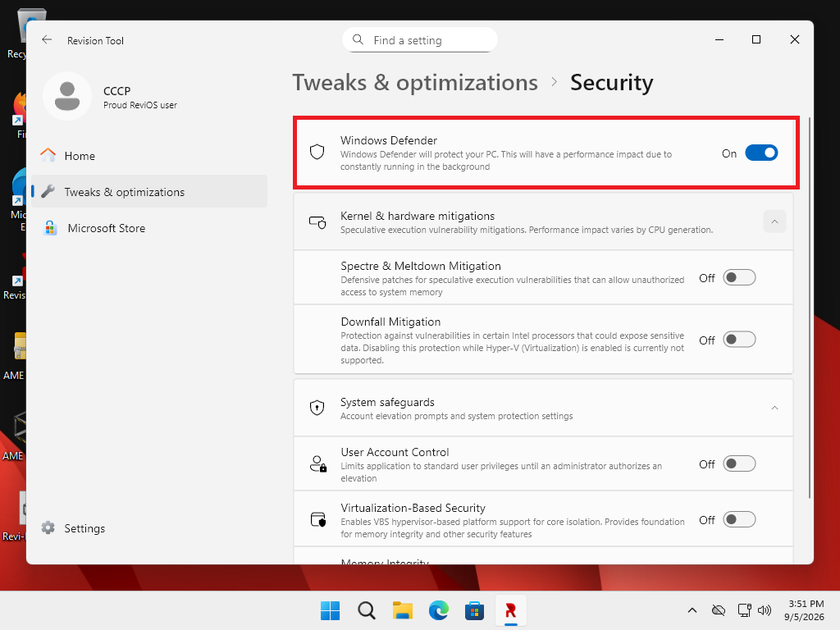This screenshot has height=630, width=840.
Task: Click the Kernel & hardware mitigations heading
Action: [418, 216]
